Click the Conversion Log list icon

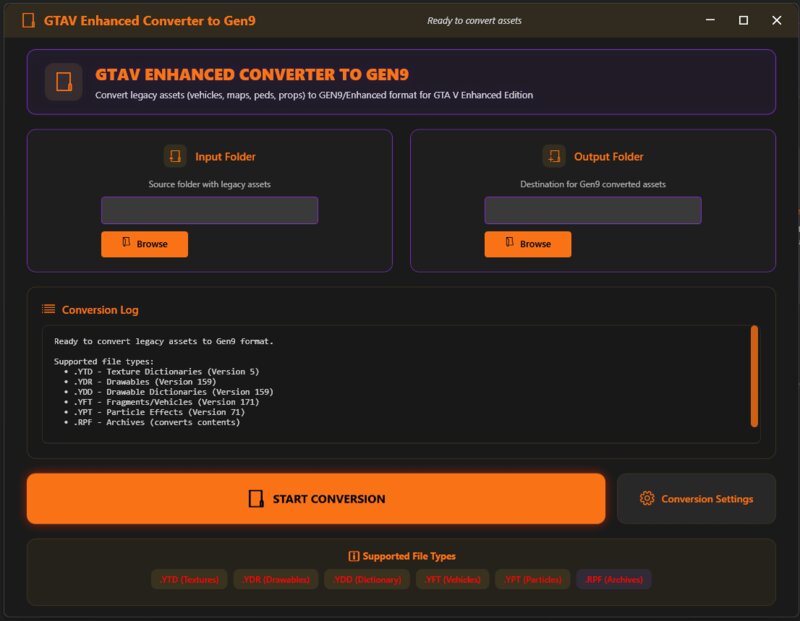48,310
